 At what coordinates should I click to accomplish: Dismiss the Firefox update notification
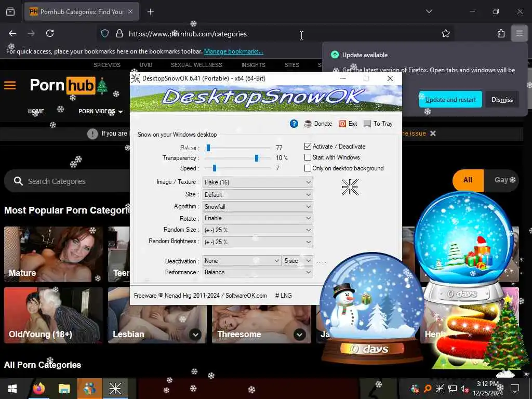coord(502,99)
